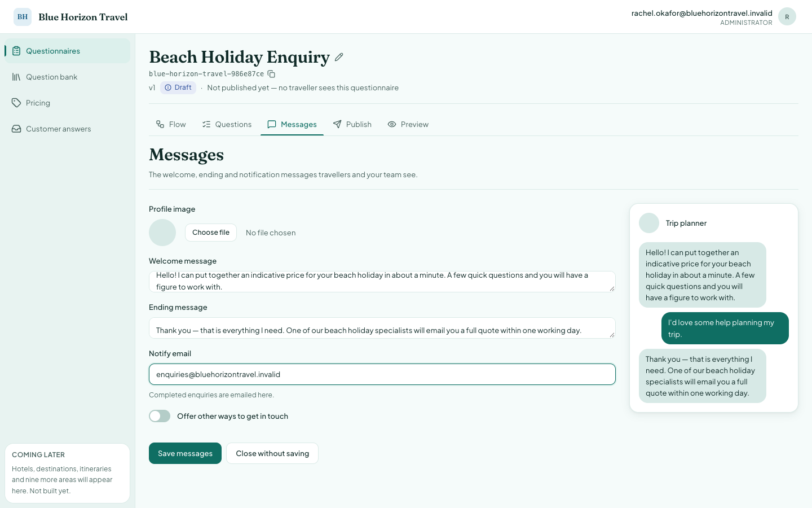Click into the Welcome message textarea
Image resolution: width=812 pixels, height=508 pixels.
point(382,282)
